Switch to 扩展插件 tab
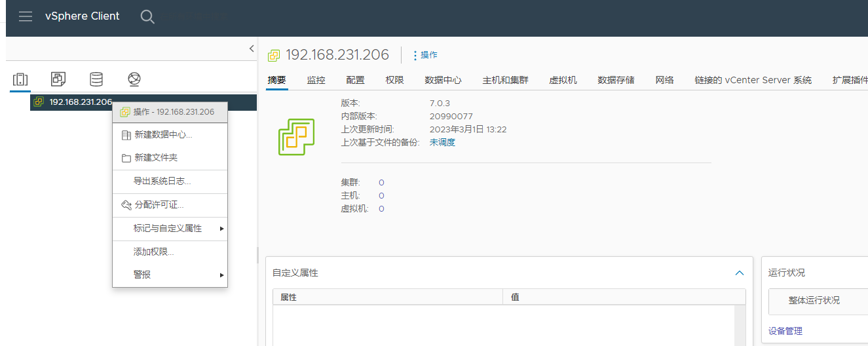 click(x=850, y=80)
